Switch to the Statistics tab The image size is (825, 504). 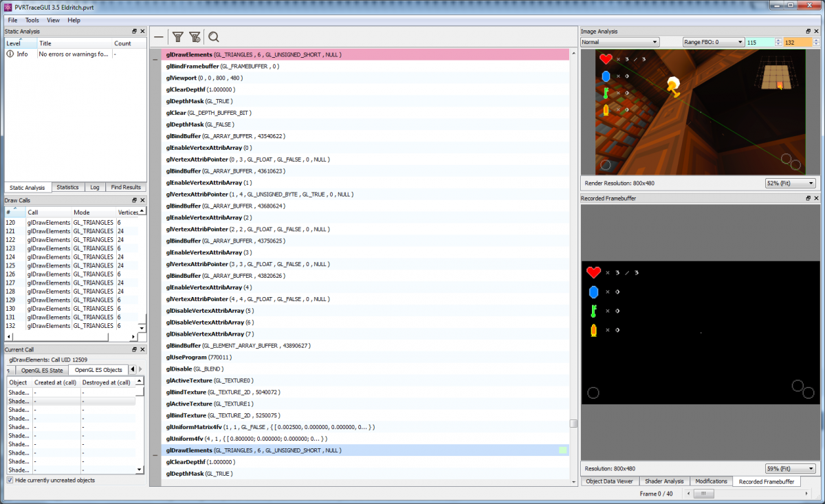point(67,187)
